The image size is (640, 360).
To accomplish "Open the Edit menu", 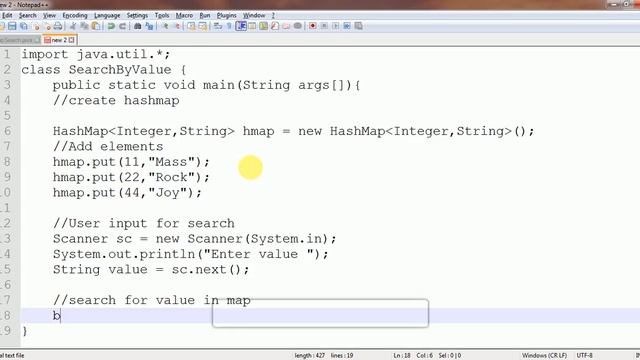I will click(7, 16).
